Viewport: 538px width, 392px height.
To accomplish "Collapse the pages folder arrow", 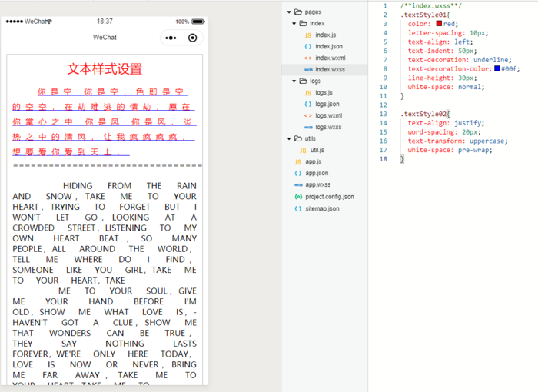I will point(289,12).
